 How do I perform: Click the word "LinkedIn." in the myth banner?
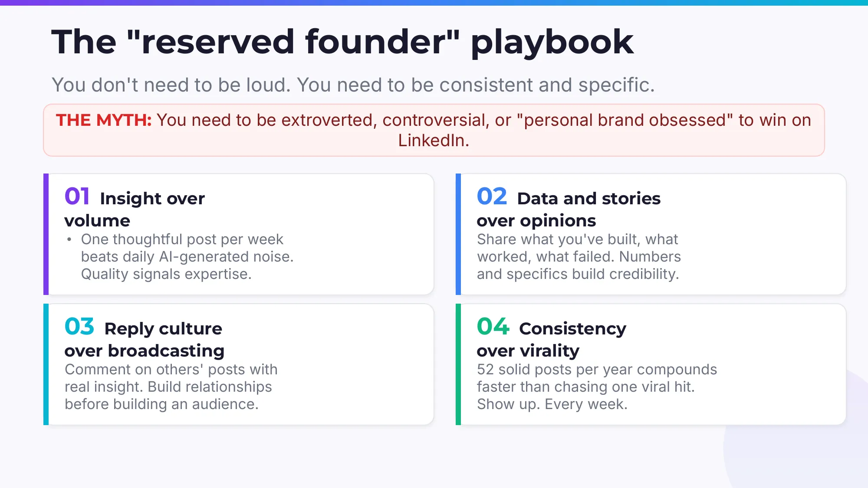(434, 141)
